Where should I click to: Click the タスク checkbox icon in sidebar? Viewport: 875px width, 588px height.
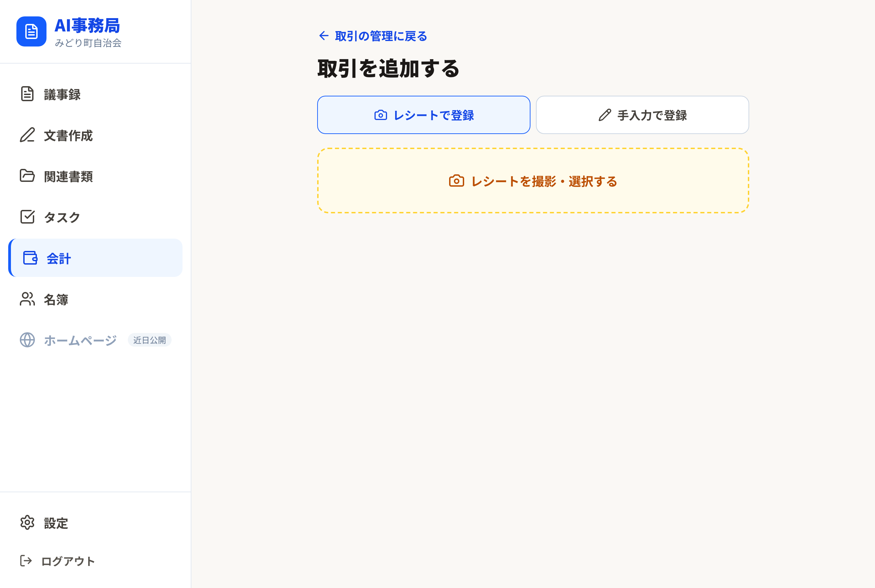point(27,217)
